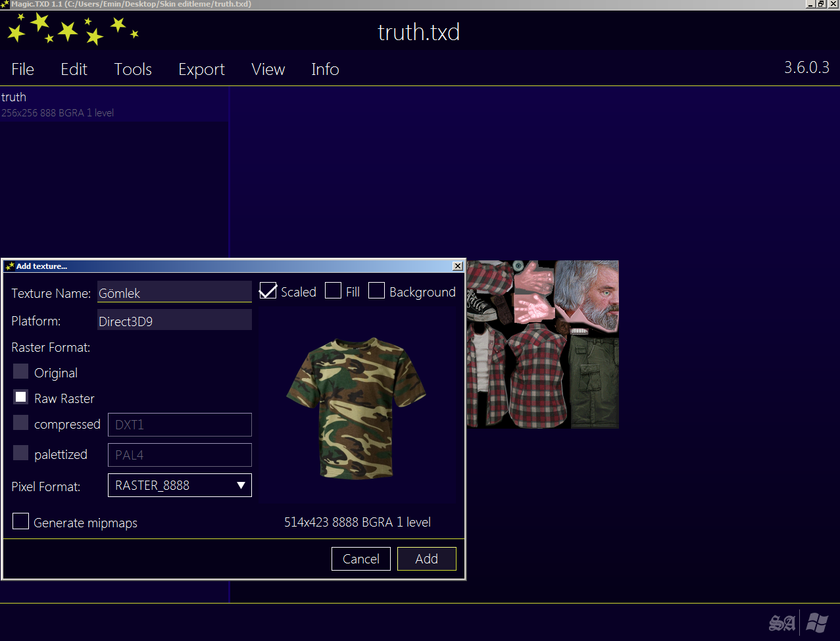
Task: Toggle the Fill preview checkbox
Action: click(x=334, y=291)
